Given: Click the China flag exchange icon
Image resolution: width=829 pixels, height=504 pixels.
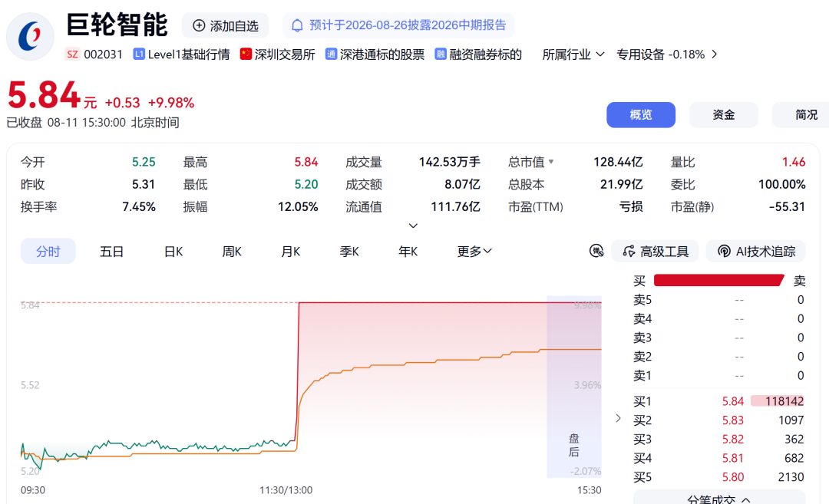Looking at the screenshot, I should click(246, 54).
